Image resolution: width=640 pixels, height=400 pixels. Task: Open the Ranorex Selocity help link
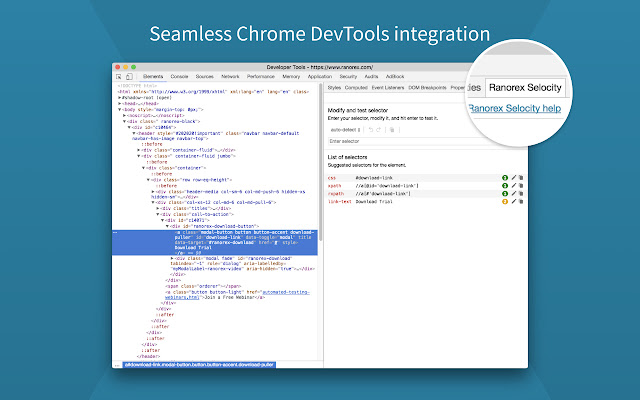click(x=514, y=108)
